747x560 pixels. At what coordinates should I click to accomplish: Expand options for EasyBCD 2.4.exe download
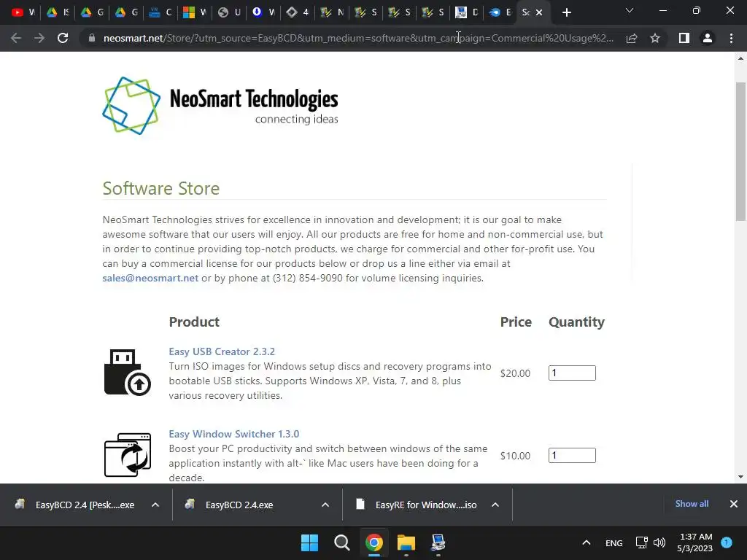pos(325,505)
